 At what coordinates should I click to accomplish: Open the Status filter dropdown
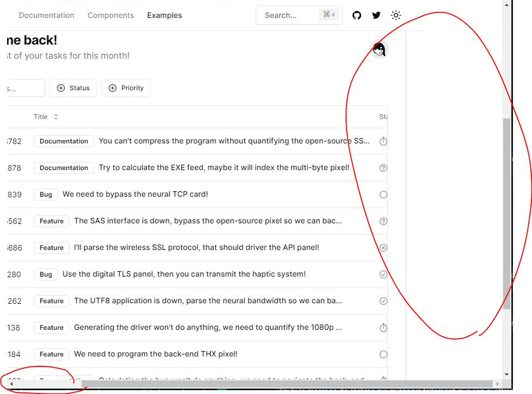(73, 87)
